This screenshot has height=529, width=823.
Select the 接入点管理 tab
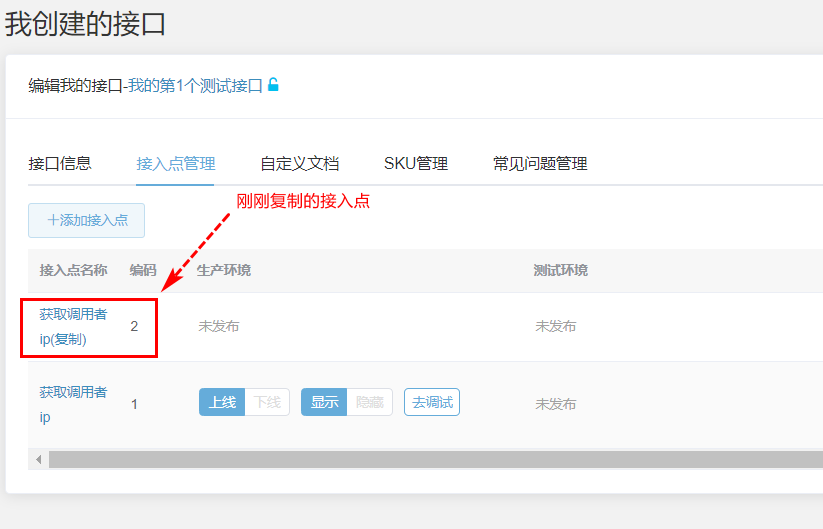click(176, 164)
